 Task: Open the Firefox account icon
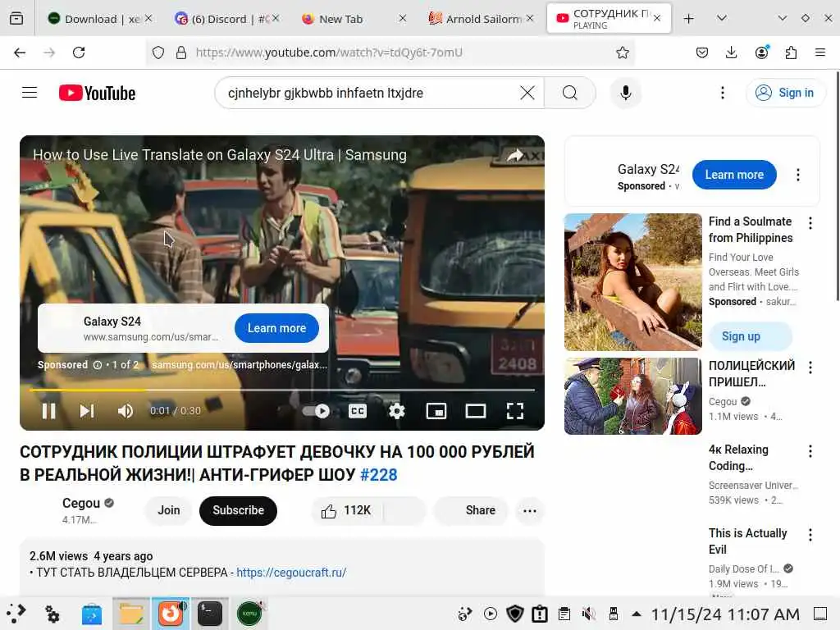(x=761, y=52)
